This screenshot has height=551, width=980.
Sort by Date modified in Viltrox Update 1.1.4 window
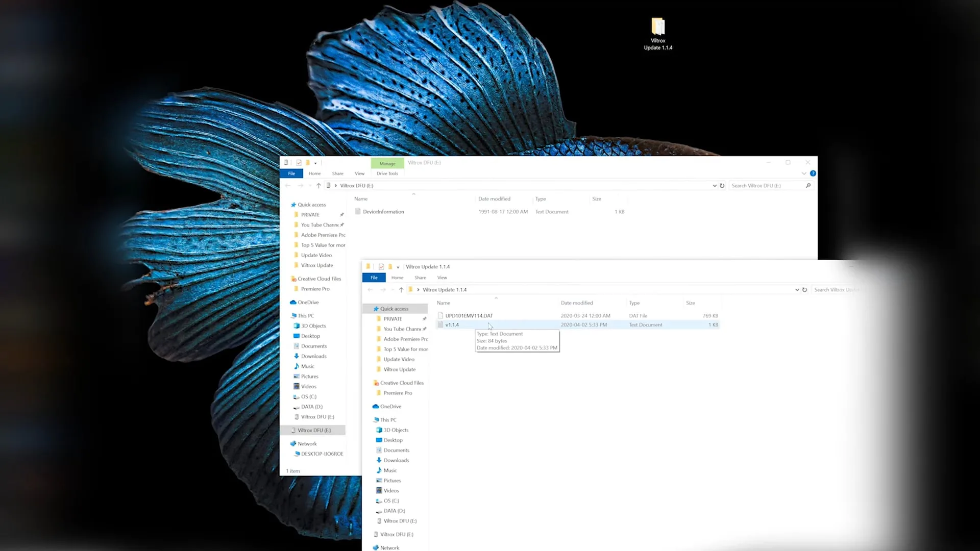pyautogui.click(x=577, y=303)
